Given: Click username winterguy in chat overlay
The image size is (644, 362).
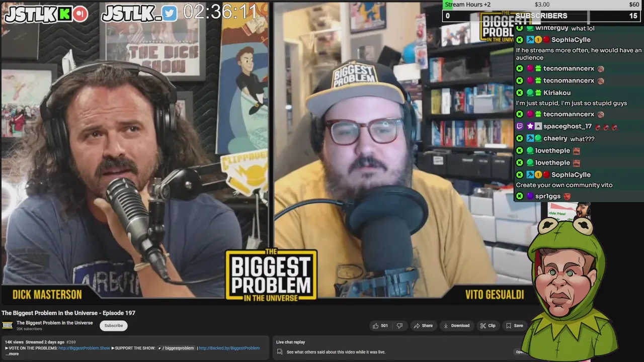Looking at the screenshot, I should (x=552, y=28).
